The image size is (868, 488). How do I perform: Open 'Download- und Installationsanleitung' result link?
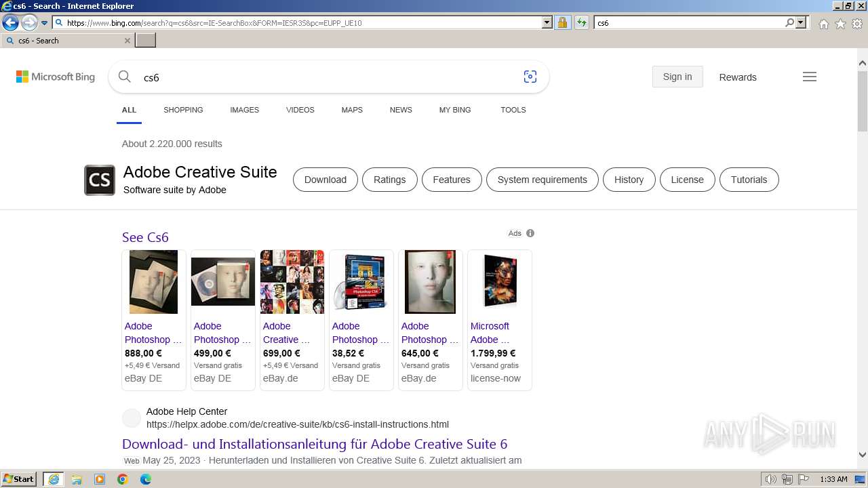tap(315, 444)
